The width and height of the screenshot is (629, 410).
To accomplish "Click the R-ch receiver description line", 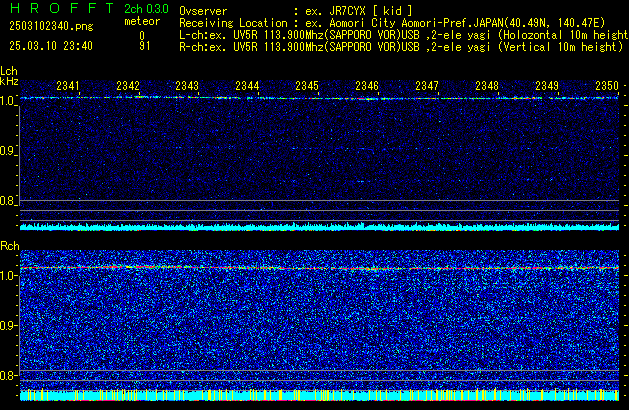I will [x=401, y=47].
